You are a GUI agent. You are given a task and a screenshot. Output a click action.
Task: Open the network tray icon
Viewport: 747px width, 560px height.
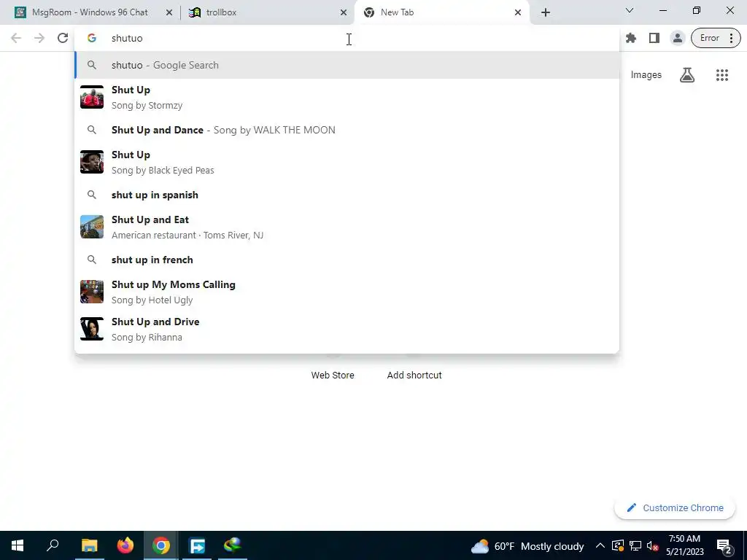click(635, 545)
